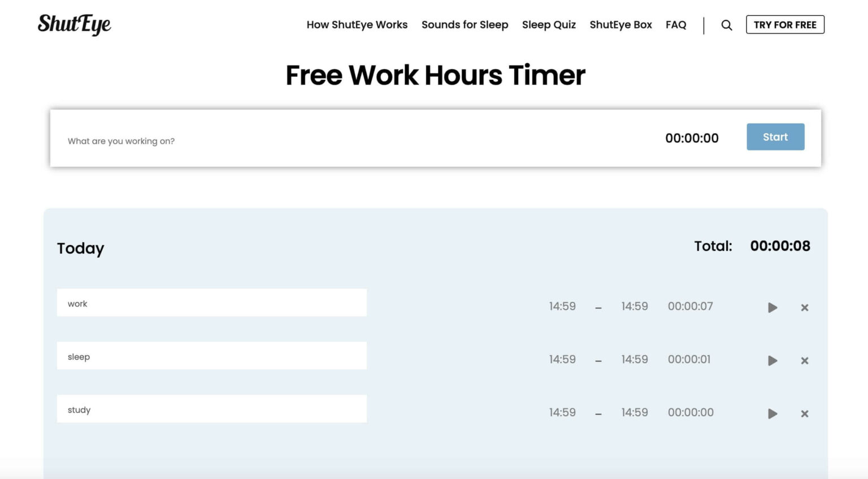Open the FAQ page
This screenshot has width=868, height=479.
pos(676,25)
